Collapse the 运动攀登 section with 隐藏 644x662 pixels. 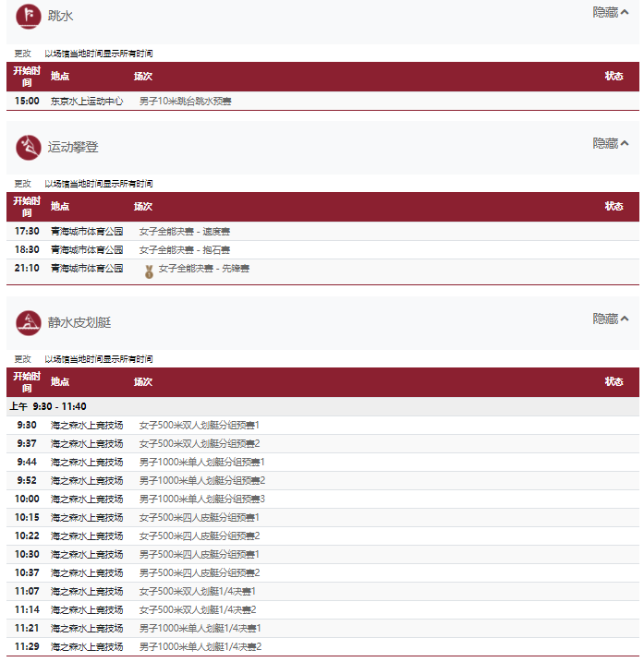coord(610,143)
